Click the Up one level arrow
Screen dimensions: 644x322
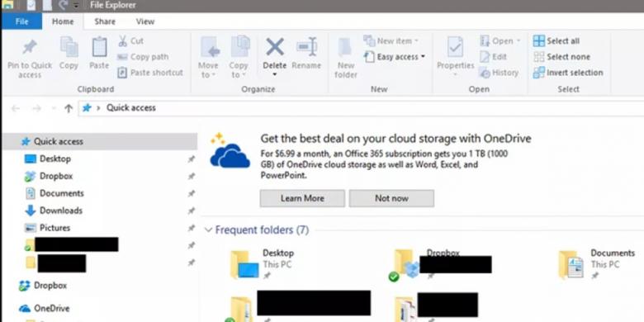point(69,108)
